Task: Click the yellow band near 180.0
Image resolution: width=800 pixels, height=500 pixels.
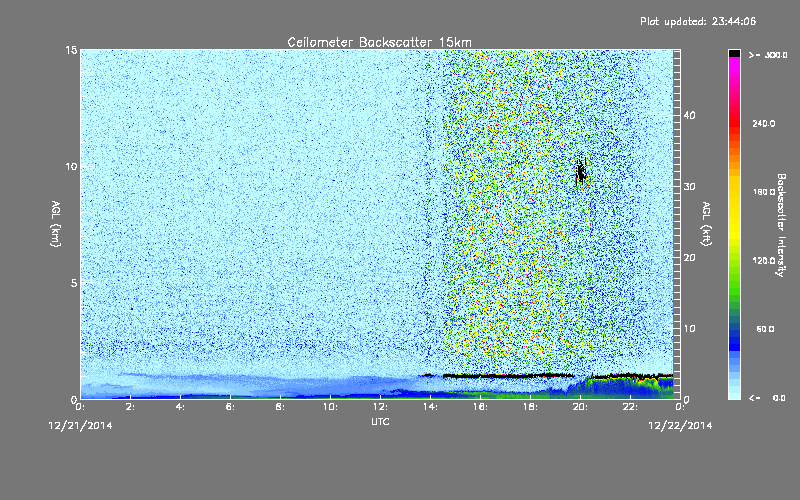Action: pyautogui.click(x=734, y=192)
